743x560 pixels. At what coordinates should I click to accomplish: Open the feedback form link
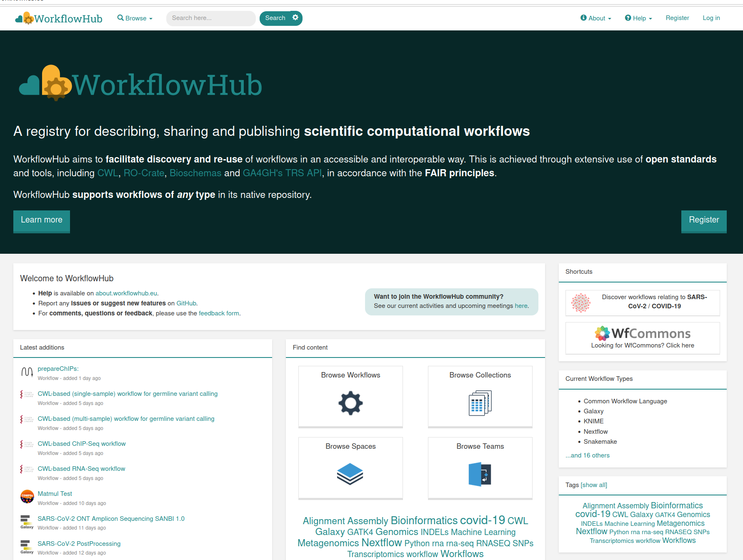(219, 313)
